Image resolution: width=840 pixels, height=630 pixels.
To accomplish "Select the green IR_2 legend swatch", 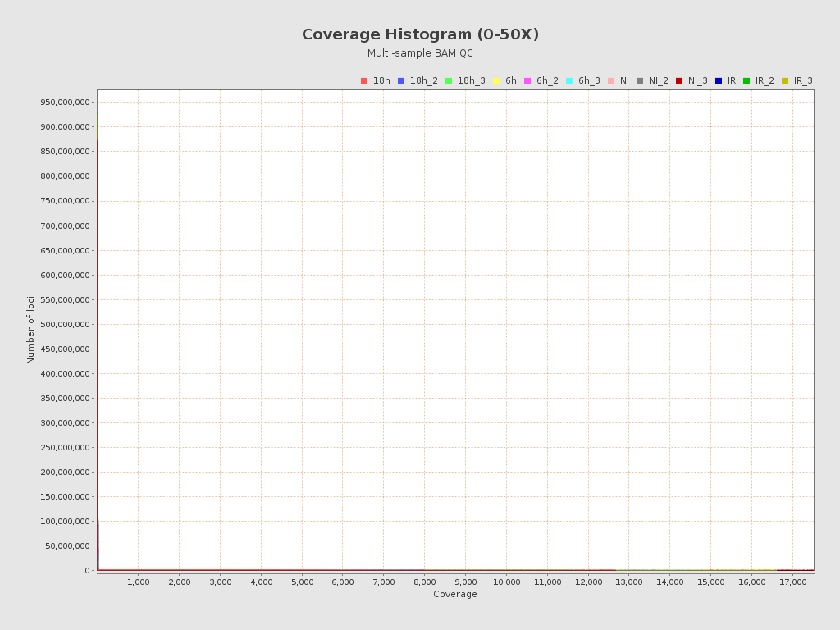I will (x=746, y=81).
